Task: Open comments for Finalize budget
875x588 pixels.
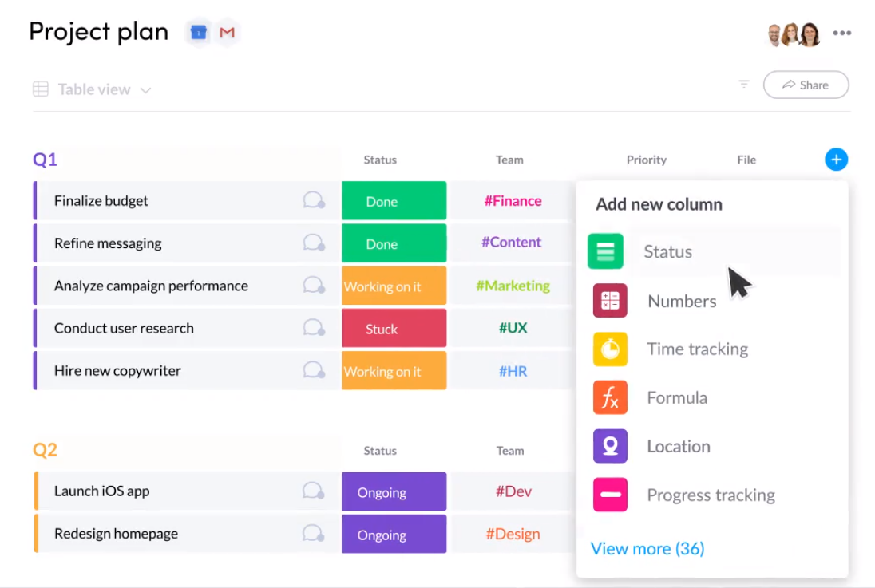Action: [314, 201]
